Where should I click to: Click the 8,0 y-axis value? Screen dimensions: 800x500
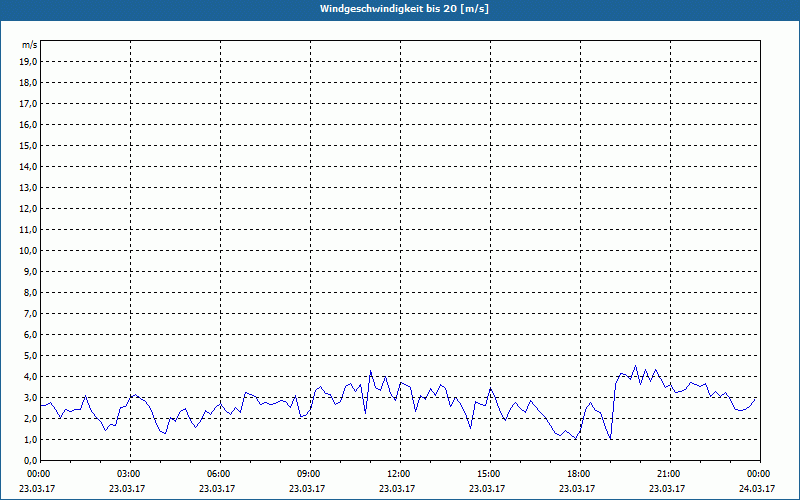point(31,292)
